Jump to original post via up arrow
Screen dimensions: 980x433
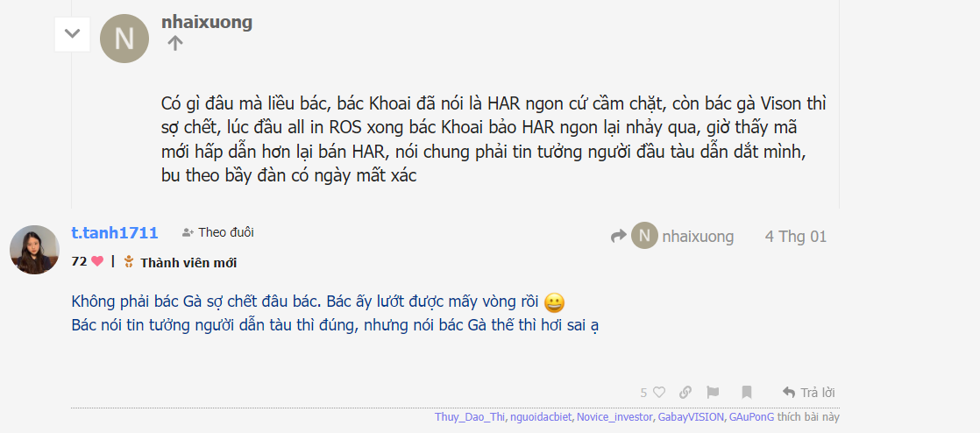point(175,43)
